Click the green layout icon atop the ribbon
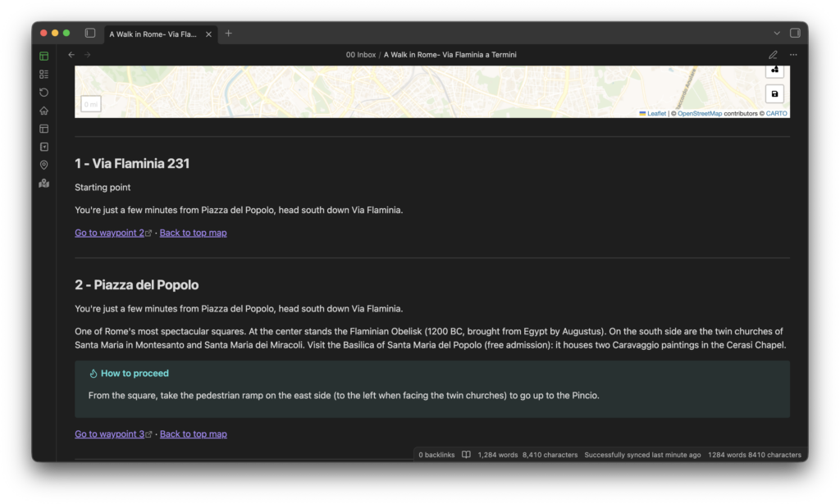Image resolution: width=840 pixels, height=504 pixels. 43,57
